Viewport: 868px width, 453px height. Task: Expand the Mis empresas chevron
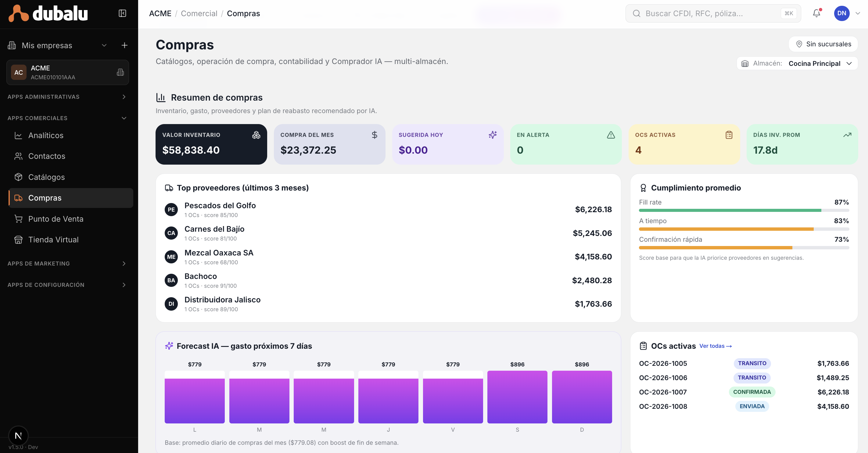pos(104,45)
